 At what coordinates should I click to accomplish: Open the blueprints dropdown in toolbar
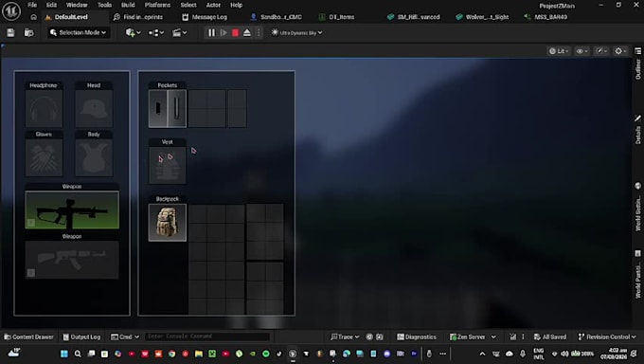coord(156,32)
